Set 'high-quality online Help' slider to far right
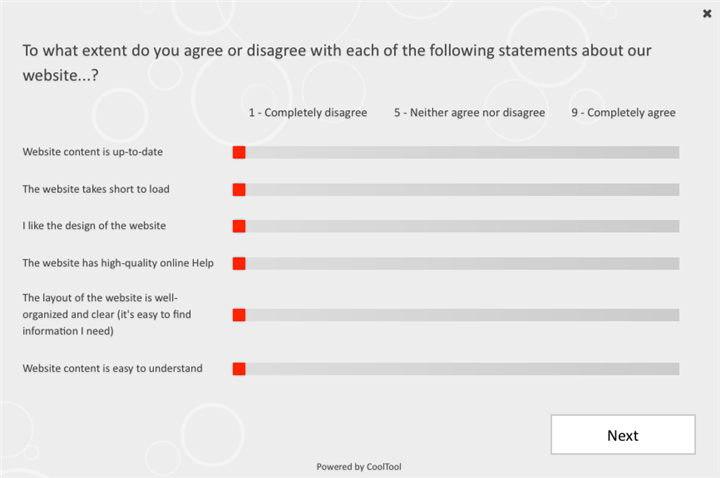720x478 pixels. click(676, 263)
